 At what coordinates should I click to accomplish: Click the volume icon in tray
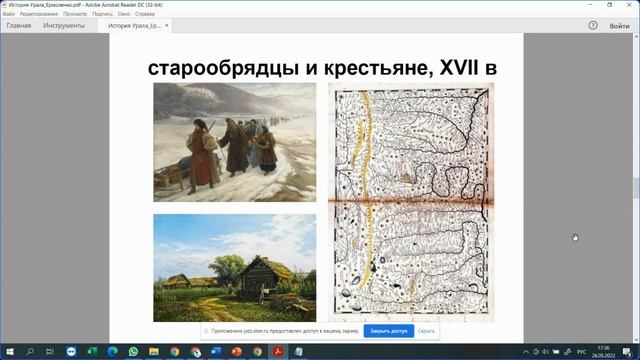pyautogui.click(x=545, y=352)
